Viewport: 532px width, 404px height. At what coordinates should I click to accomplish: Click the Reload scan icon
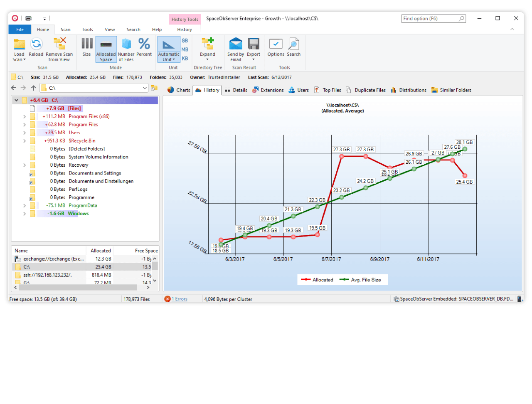36,49
